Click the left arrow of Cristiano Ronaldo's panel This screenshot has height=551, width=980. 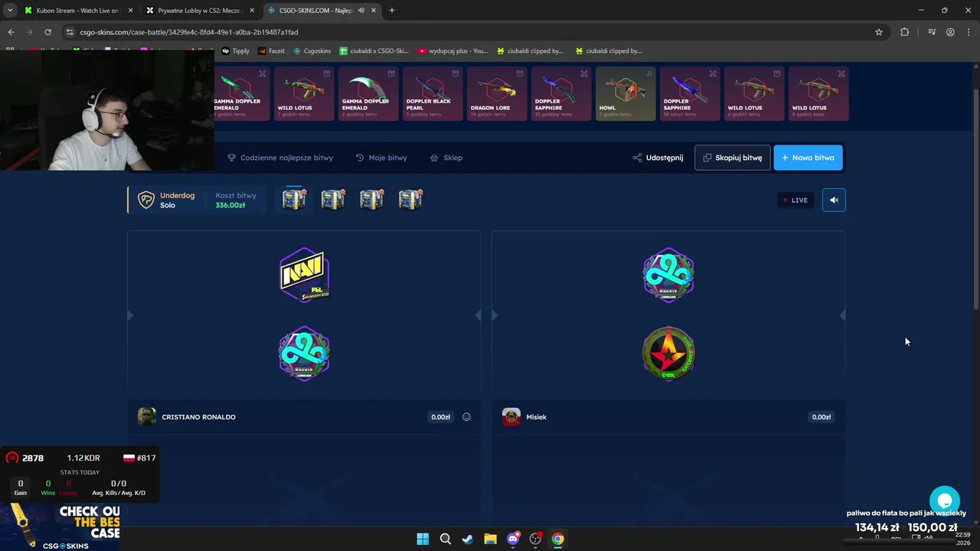130,315
